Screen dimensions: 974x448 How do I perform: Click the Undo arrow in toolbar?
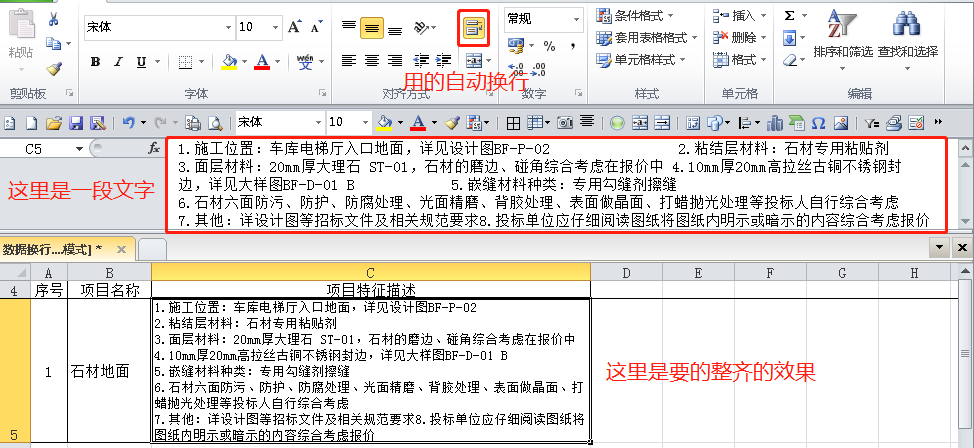(x=128, y=123)
